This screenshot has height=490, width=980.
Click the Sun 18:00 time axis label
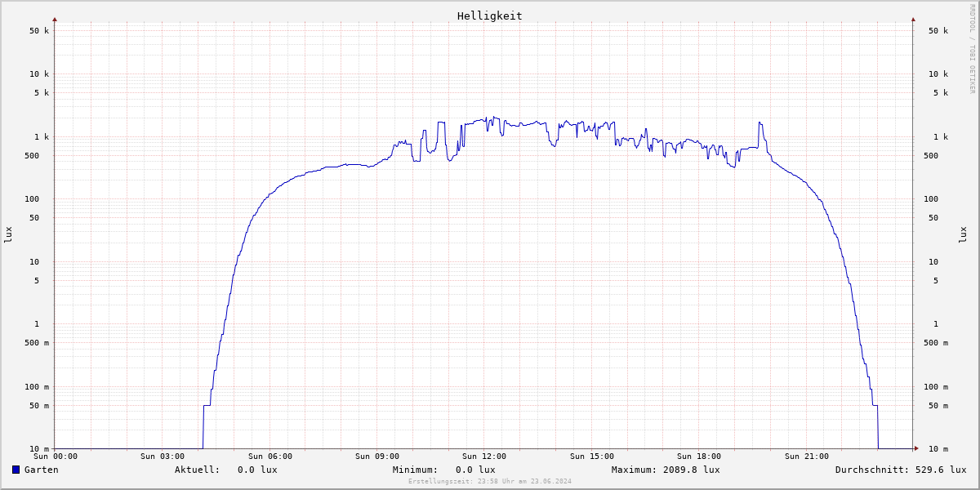[699, 457]
